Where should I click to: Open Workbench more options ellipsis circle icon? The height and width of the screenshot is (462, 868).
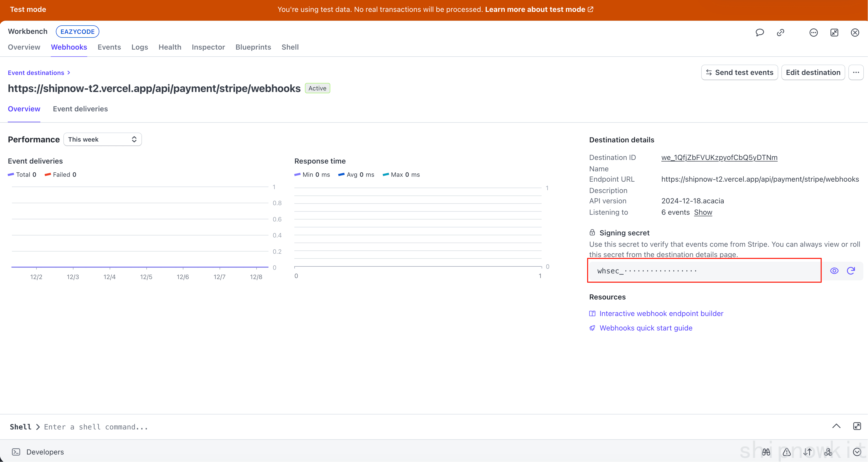tap(813, 32)
